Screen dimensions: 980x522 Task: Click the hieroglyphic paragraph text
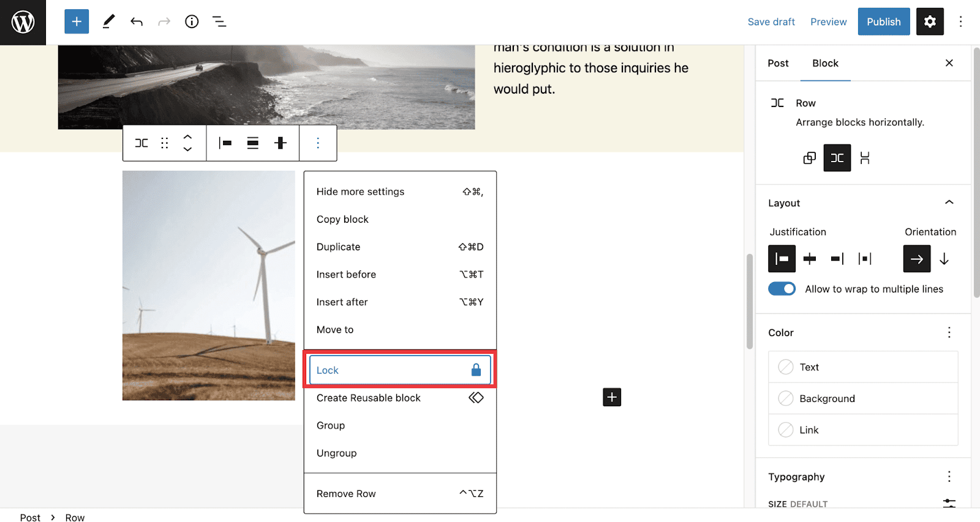click(x=591, y=69)
